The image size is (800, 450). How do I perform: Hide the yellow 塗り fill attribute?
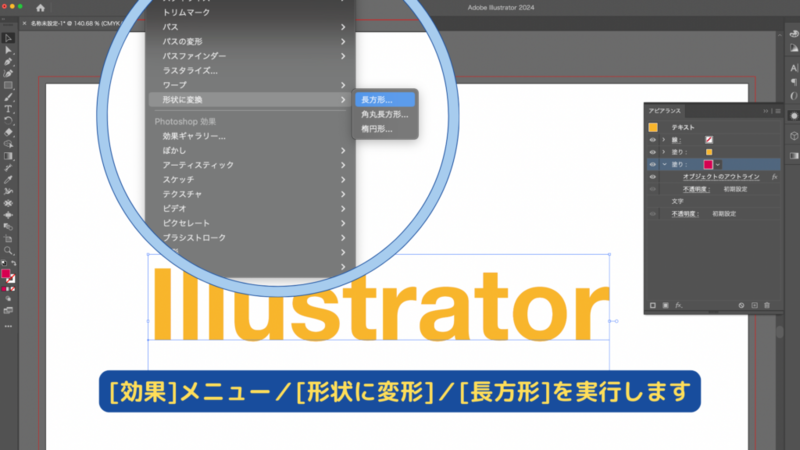pyautogui.click(x=653, y=152)
